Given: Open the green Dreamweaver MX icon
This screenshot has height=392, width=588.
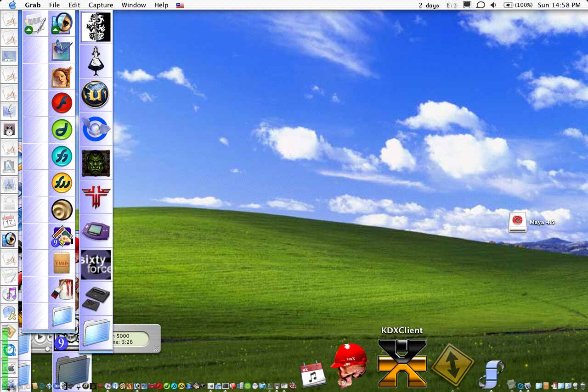Looking at the screenshot, I should pos(62,129).
